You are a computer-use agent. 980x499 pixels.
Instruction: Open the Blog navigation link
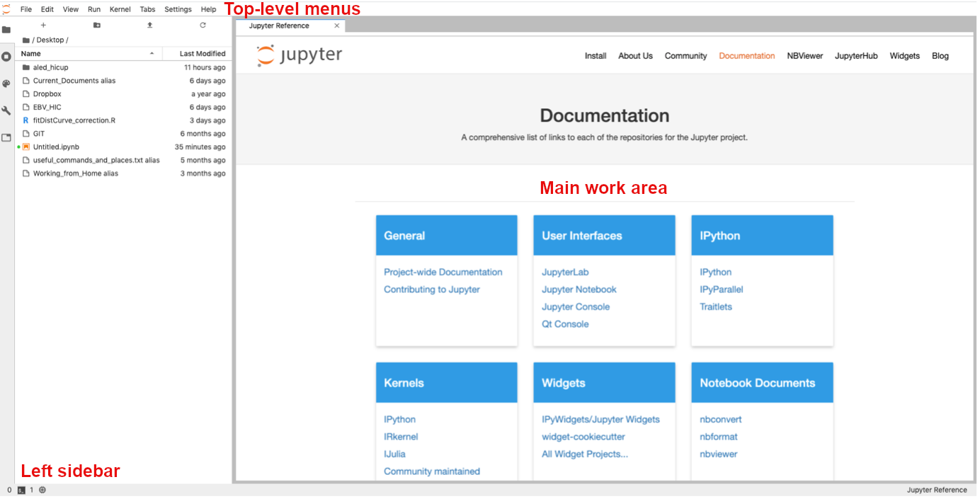pos(940,56)
